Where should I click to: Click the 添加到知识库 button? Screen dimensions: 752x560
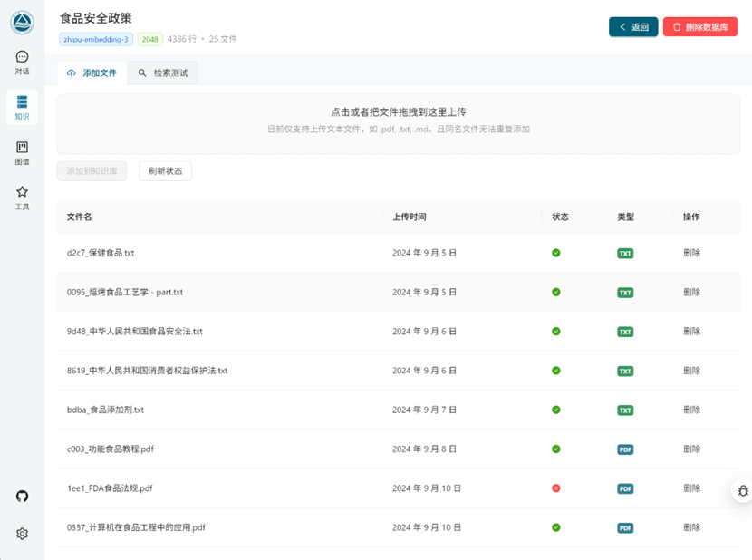(92, 171)
